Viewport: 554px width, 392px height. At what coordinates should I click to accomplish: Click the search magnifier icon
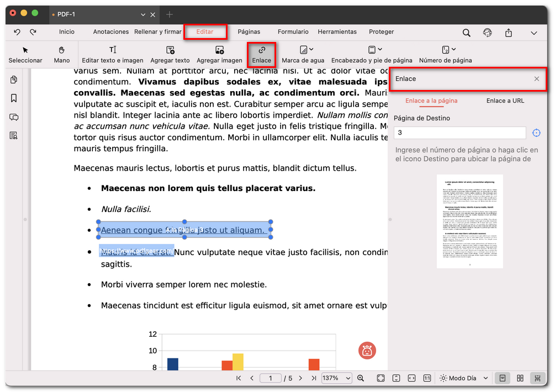467,33
